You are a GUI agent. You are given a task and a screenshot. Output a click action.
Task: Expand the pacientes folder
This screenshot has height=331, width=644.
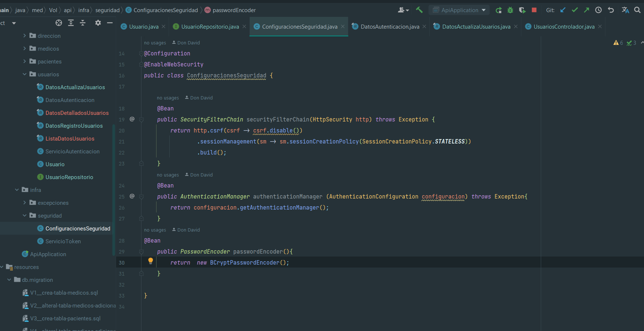pos(25,61)
